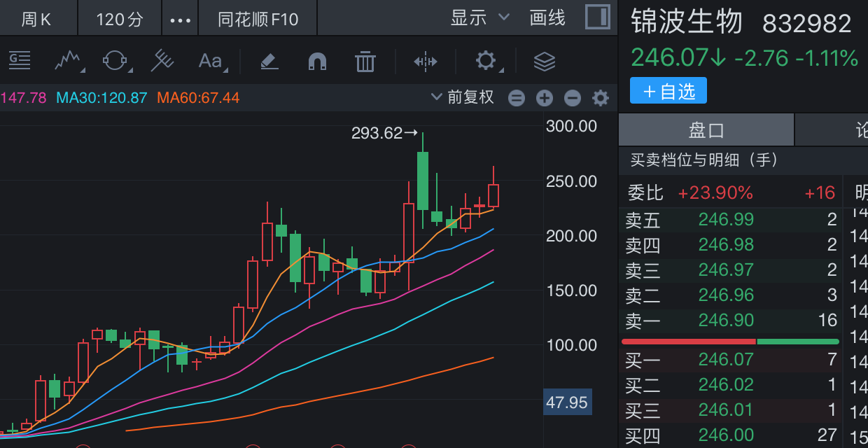This screenshot has height=448, width=868.
Task: Toggle the magnet snap mode
Action: pos(317,62)
